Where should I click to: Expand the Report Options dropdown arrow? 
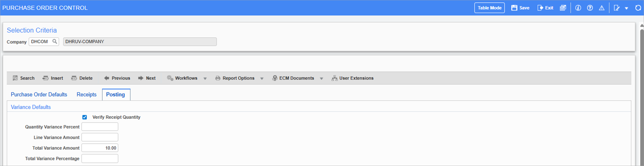262,79
